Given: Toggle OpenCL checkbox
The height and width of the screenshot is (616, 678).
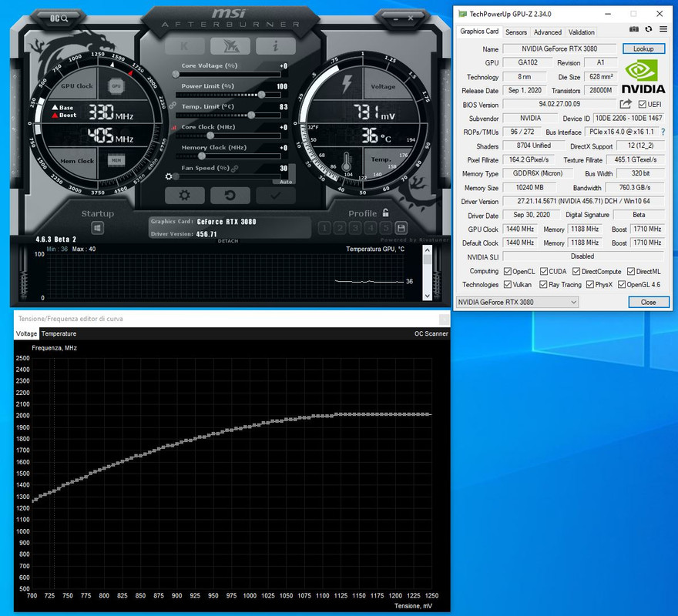Looking at the screenshot, I should point(508,272).
